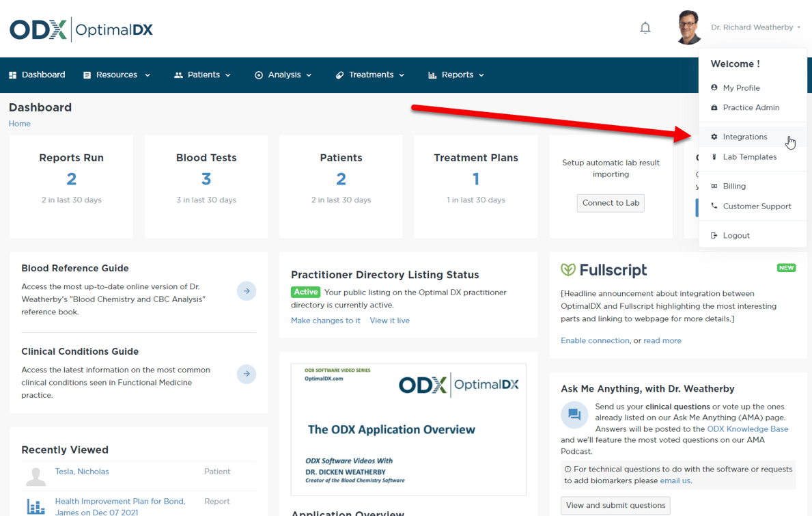The height and width of the screenshot is (516, 812).
Task: Open the Patients menu label
Action: point(204,74)
